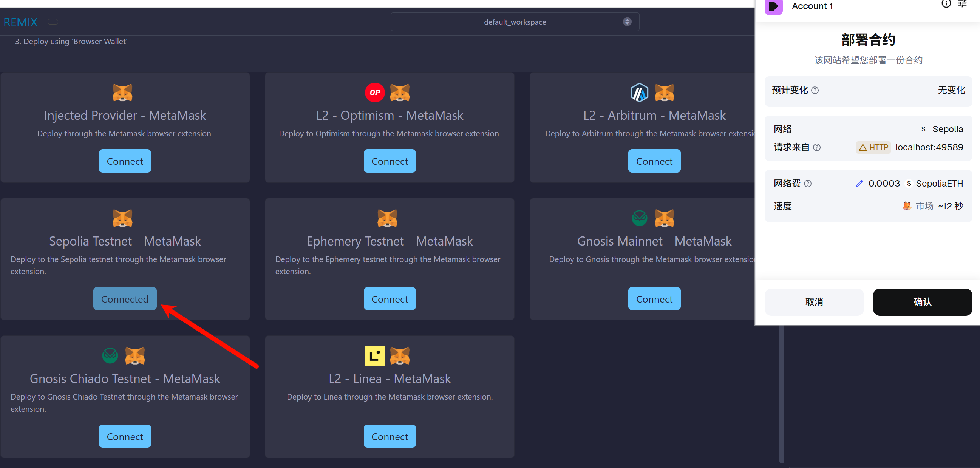Image resolution: width=980 pixels, height=468 pixels.
Task: Connect to Gnosis Chiado Testnet
Action: pos(125,436)
